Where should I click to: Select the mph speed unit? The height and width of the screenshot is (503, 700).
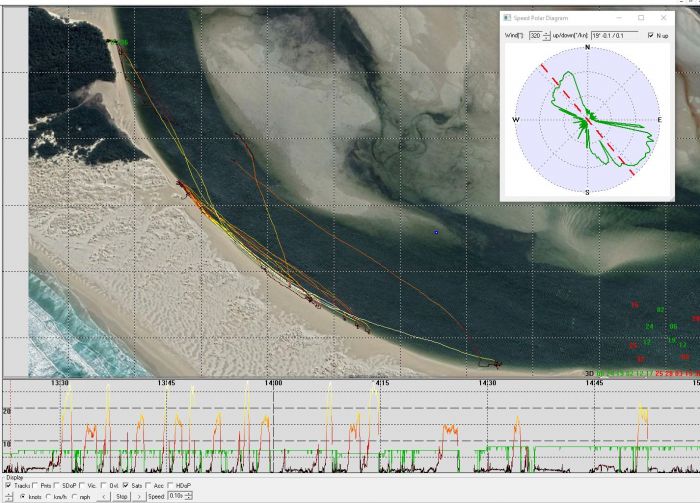(75, 495)
